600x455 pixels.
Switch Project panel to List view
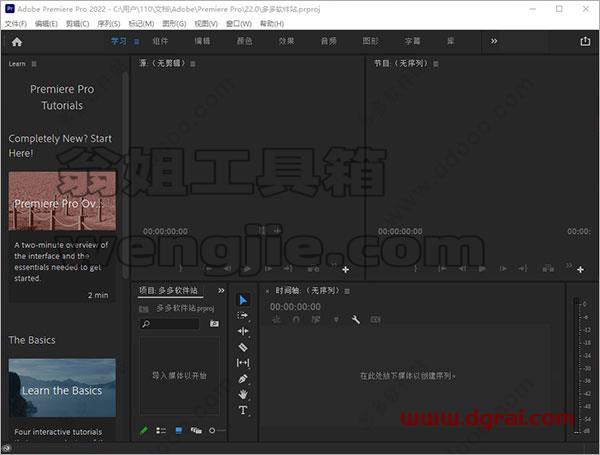(x=161, y=431)
